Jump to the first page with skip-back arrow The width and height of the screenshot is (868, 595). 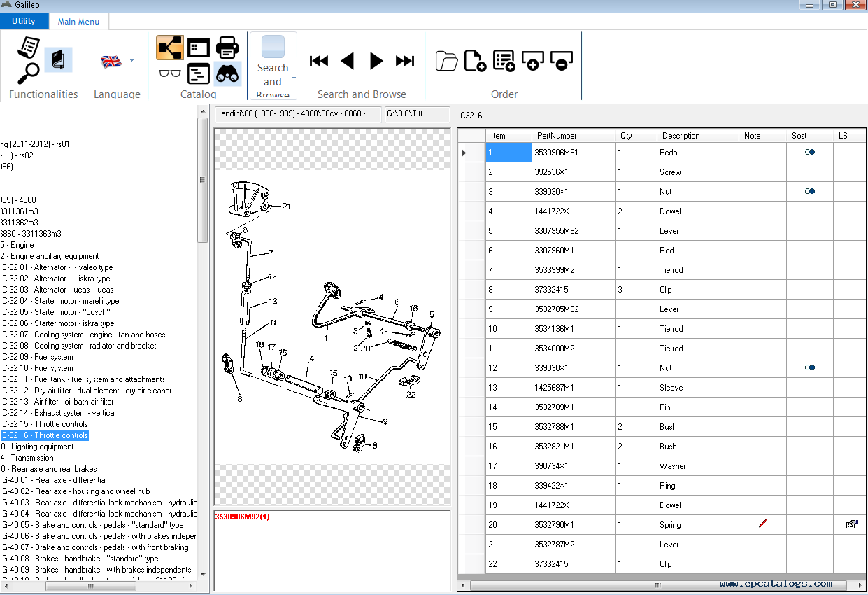click(319, 61)
